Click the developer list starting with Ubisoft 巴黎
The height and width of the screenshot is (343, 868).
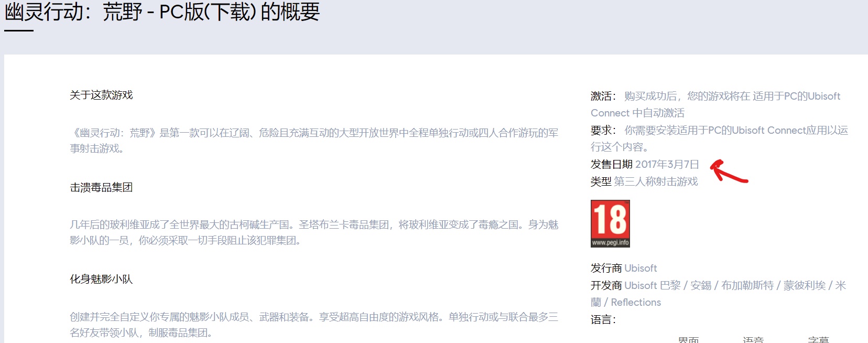(719, 294)
